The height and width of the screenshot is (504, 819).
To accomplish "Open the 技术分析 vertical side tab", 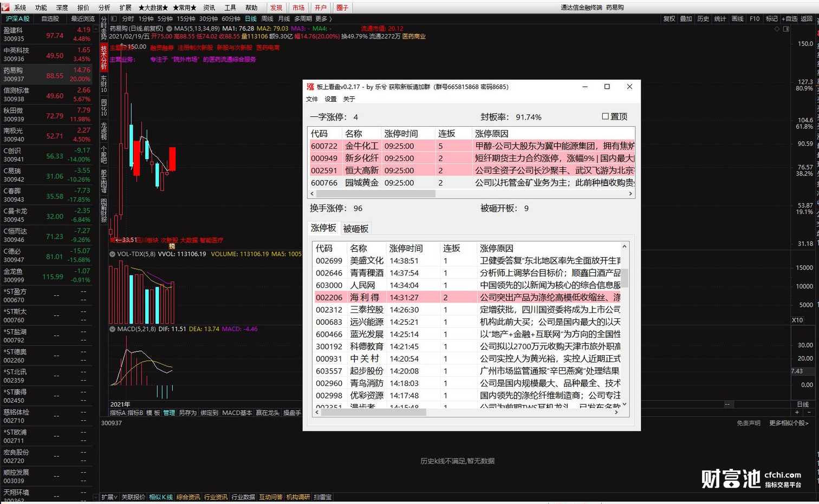I will click(x=103, y=57).
